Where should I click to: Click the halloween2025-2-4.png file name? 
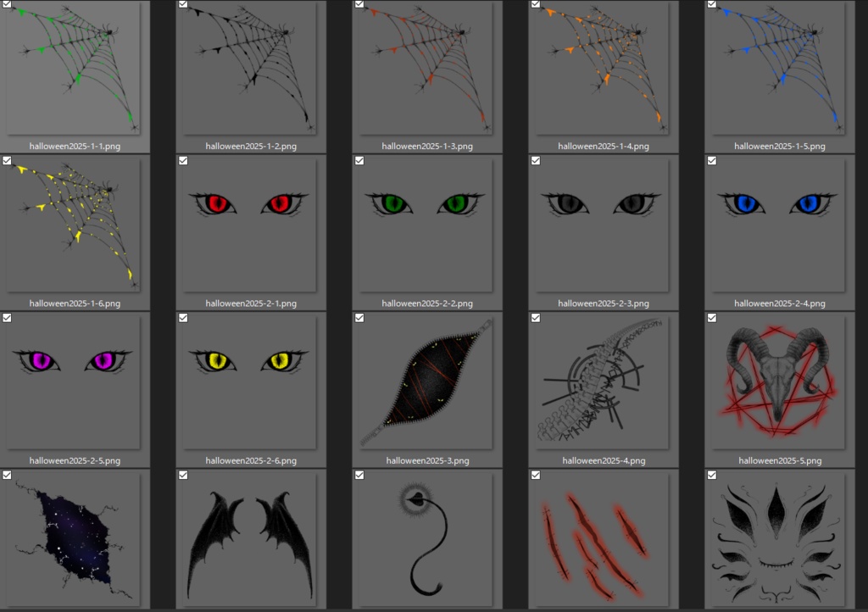(x=780, y=303)
